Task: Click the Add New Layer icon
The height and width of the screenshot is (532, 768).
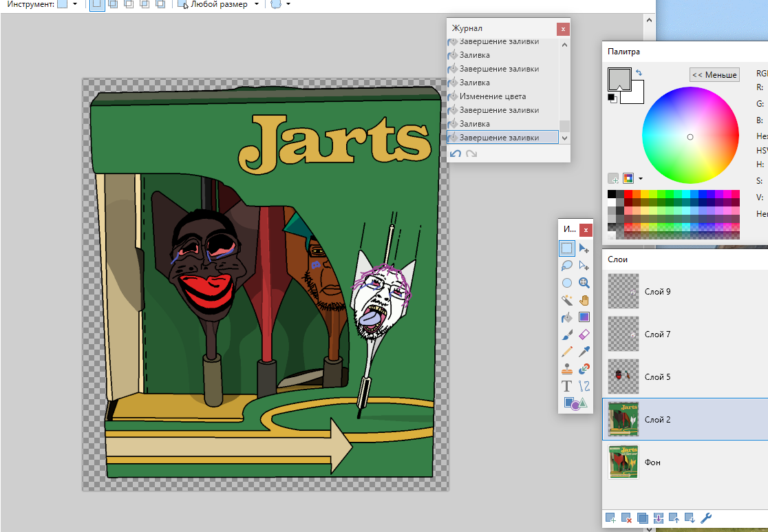Action: (x=610, y=518)
